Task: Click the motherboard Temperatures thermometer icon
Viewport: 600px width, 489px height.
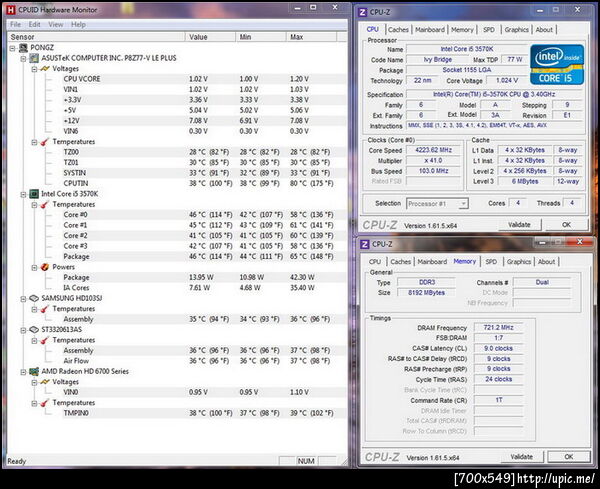Action: pyautogui.click(x=45, y=142)
